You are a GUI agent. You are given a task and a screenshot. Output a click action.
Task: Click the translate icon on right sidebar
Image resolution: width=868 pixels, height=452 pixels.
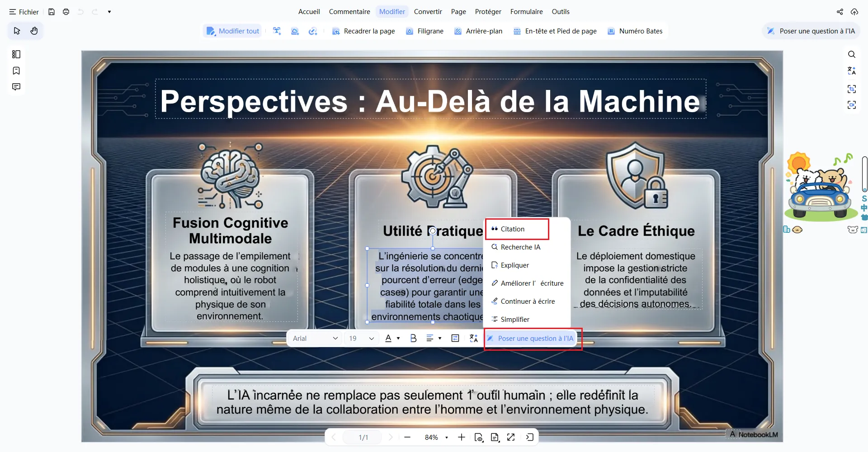pos(852,71)
